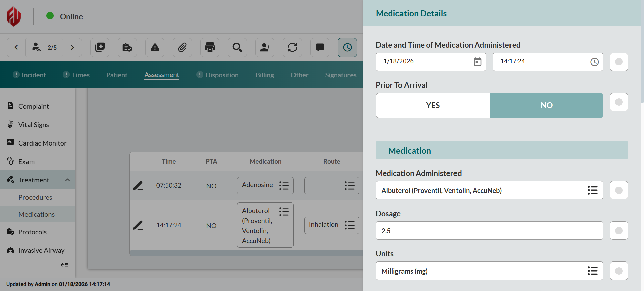Click the Dosage field showing 2.5
644x291 pixels.
coord(489,231)
